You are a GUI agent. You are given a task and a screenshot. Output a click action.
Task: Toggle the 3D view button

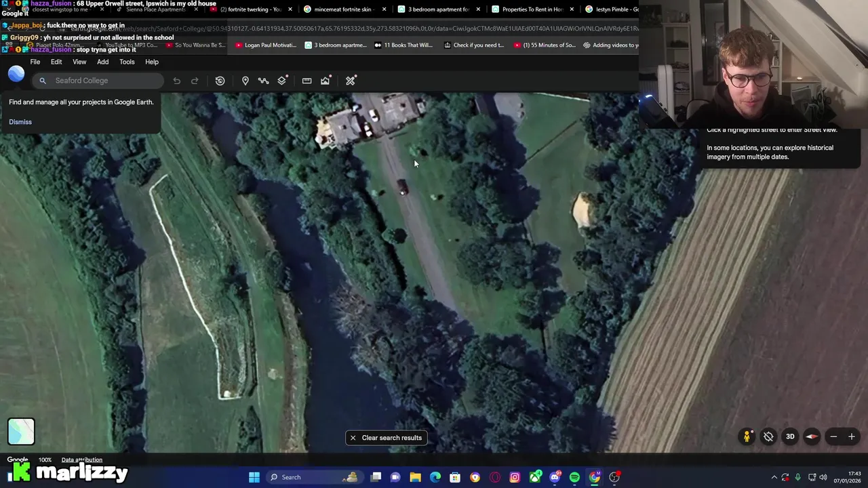coord(790,436)
